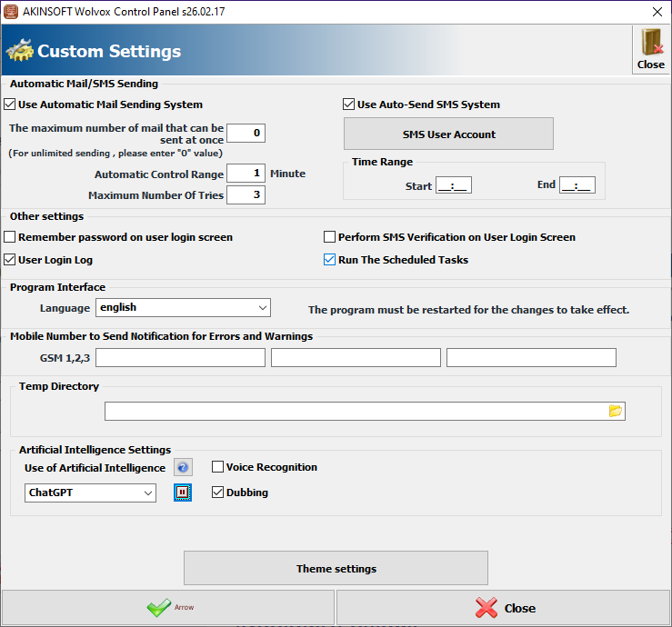Click the 'For unlimited sending' hint text
Image resolution: width=672 pixels, height=627 pixels.
pos(115,154)
